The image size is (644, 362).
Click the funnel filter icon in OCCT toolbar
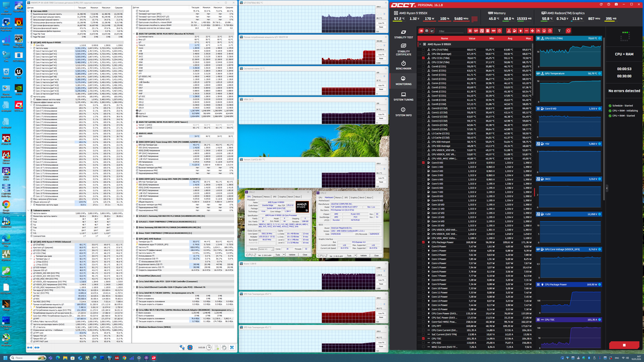559,31
